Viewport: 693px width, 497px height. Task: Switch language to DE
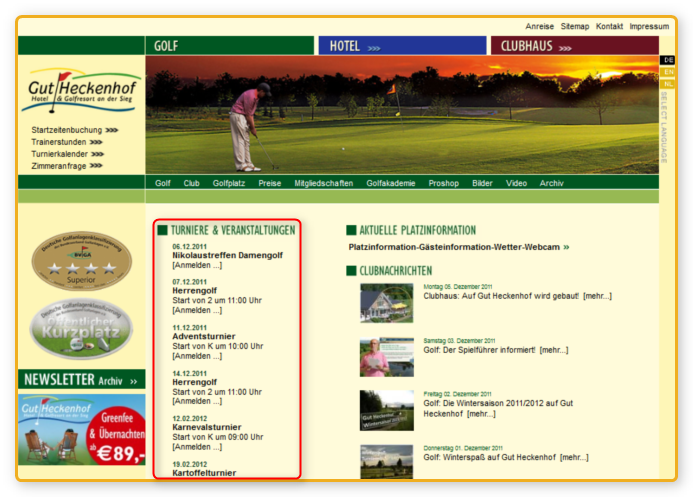[668, 60]
